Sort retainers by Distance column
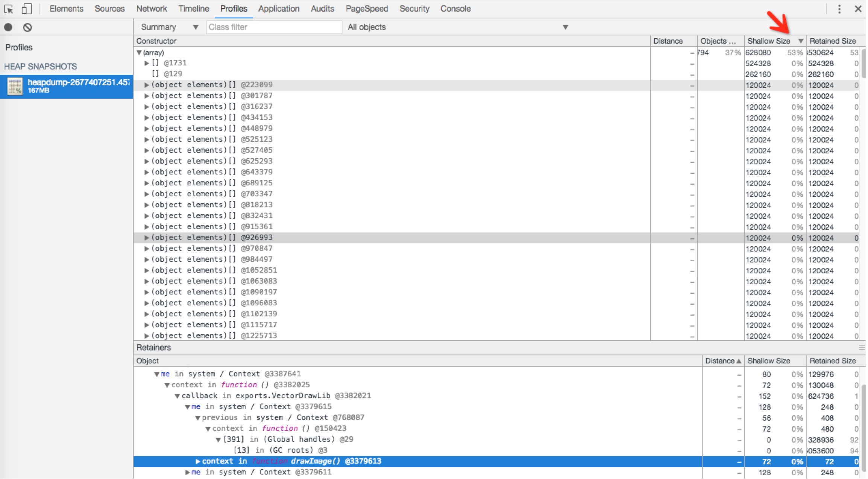Image resolution: width=868 pixels, height=479 pixels. pos(723,361)
